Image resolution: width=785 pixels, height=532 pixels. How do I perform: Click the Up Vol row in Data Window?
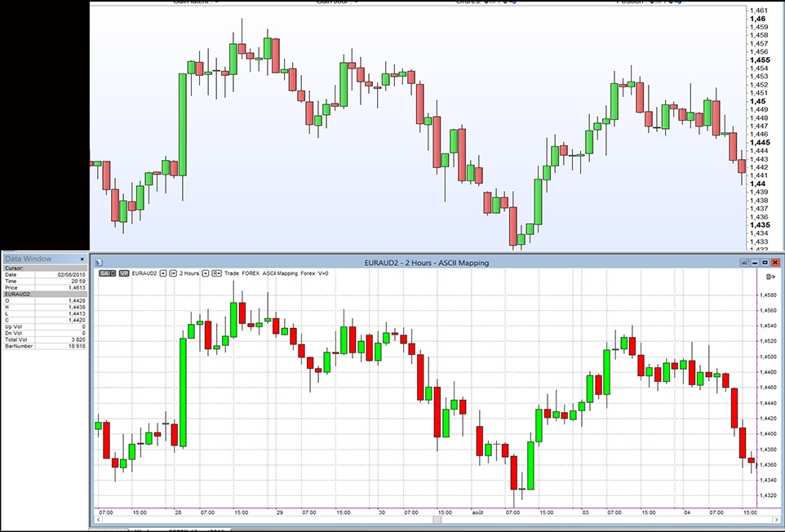tap(45, 327)
